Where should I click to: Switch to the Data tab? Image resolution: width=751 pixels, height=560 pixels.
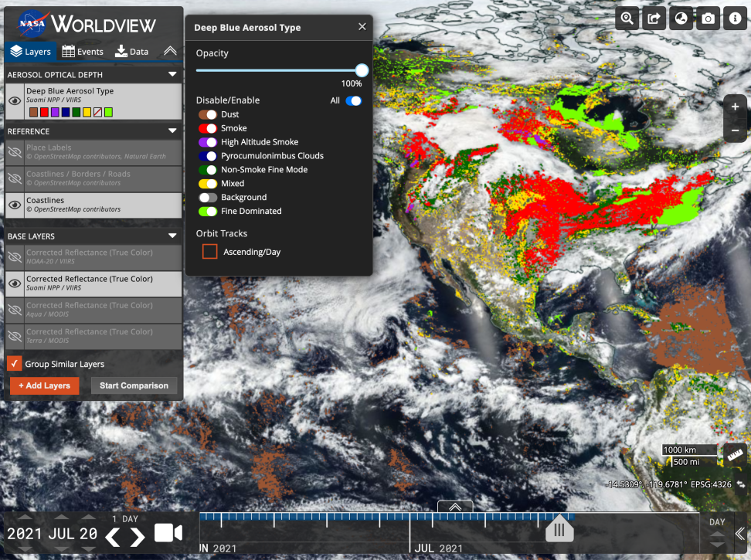[x=131, y=52]
